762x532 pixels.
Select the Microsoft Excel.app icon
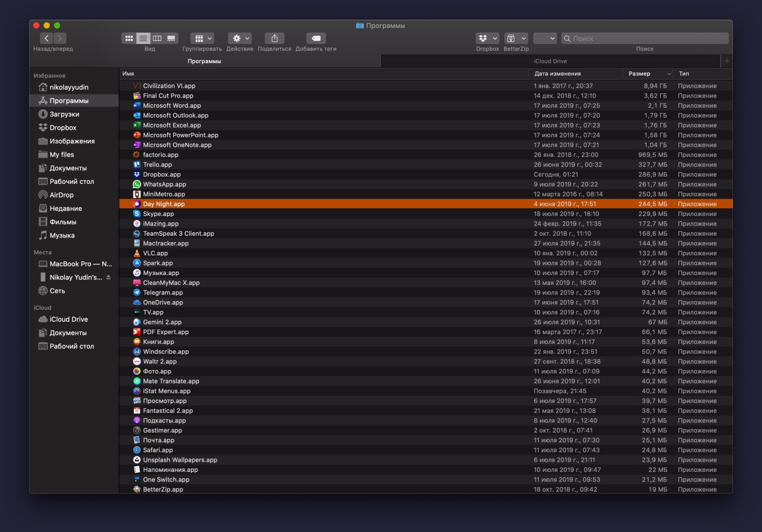pos(137,125)
